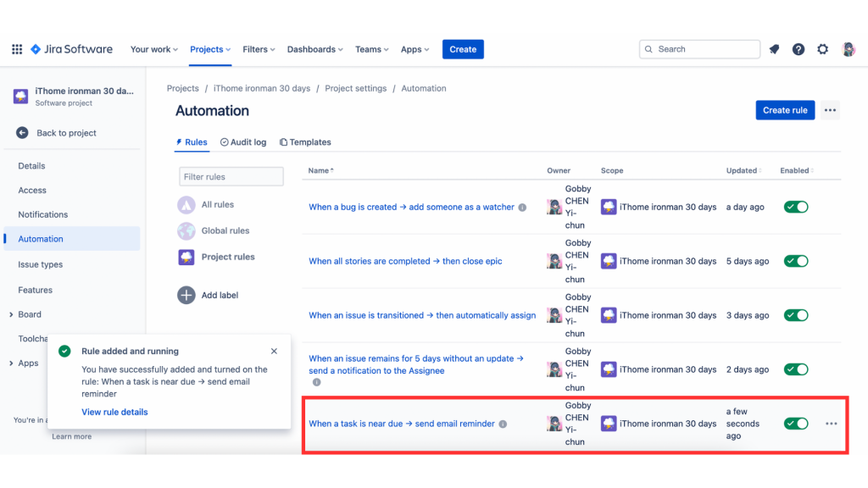The height and width of the screenshot is (488, 868).
Task: Open more options menu next to Create rule
Action: point(830,110)
